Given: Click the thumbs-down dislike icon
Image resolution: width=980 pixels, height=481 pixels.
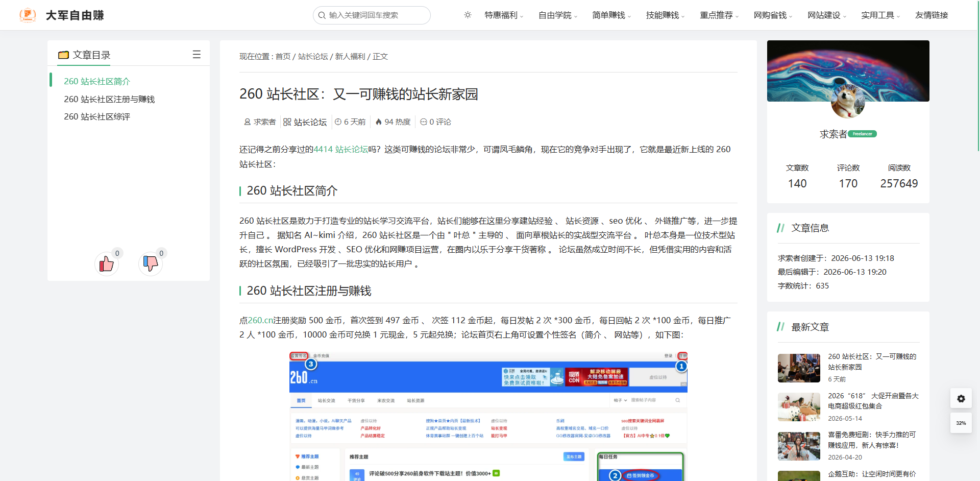Looking at the screenshot, I should [x=151, y=264].
